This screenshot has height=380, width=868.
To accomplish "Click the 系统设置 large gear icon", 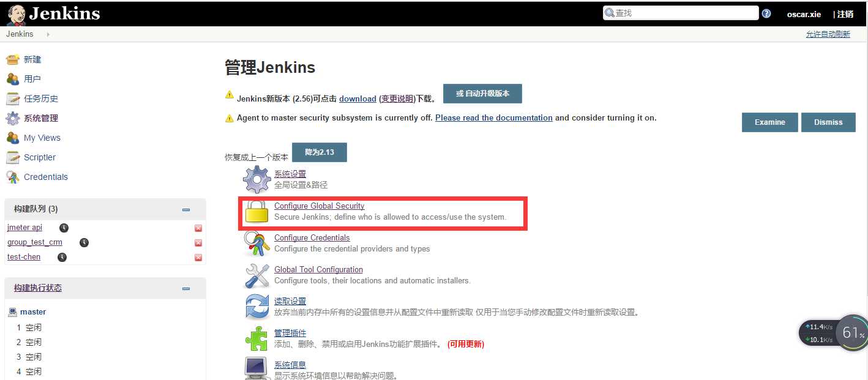I will (x=256, y=180).
